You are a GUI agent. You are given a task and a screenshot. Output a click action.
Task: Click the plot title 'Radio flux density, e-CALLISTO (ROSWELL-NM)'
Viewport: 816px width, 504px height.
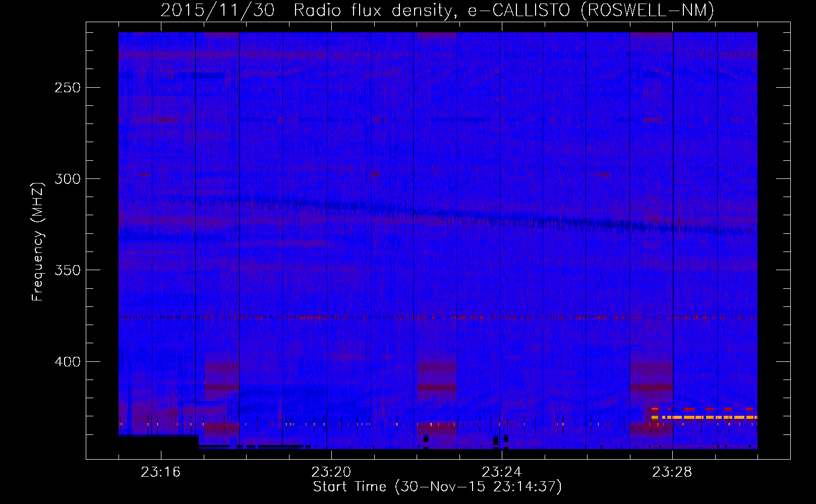point(503,10)
